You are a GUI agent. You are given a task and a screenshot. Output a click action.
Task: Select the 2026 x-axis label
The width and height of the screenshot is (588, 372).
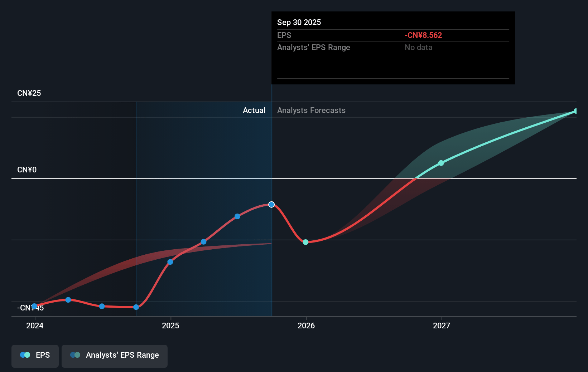coord(306,325)
